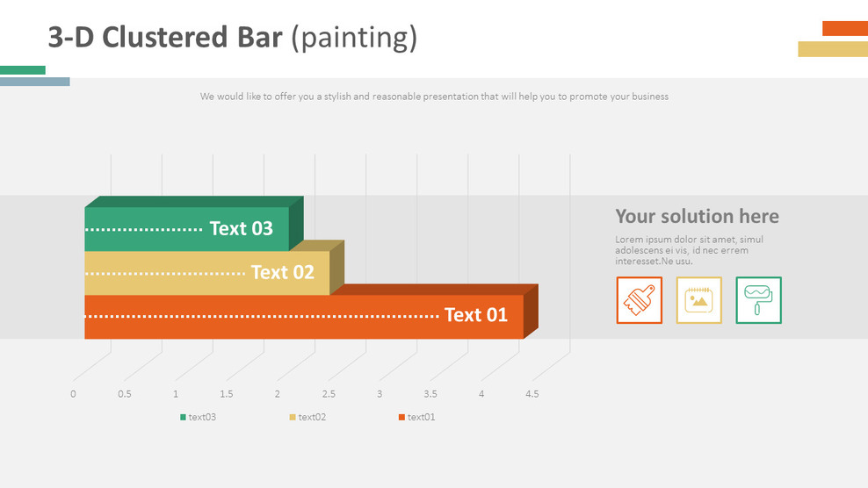Screen dimensions: 868x488
Task: Select the yellow text02 legend marker
Action: (x=293, y=417)
